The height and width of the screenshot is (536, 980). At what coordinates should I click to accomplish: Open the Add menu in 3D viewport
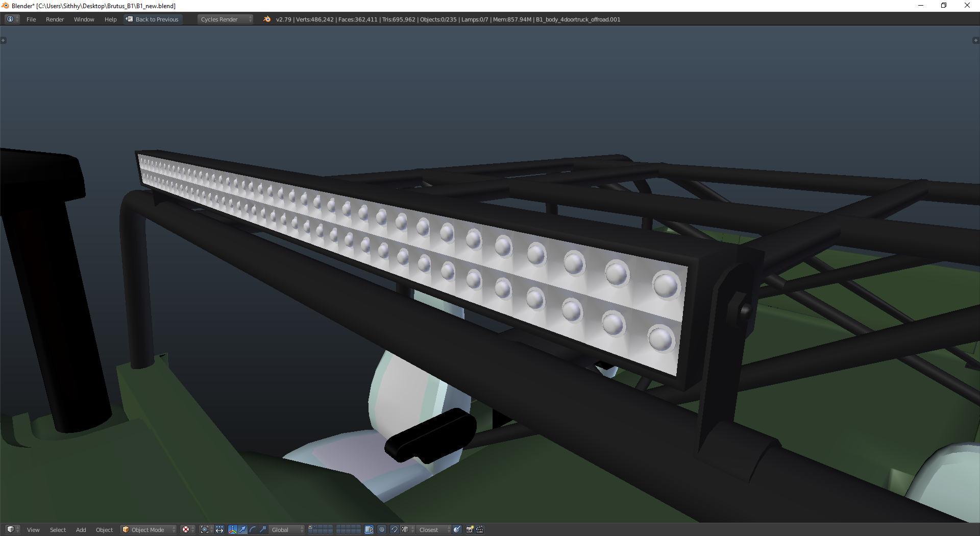coord(81,530)
